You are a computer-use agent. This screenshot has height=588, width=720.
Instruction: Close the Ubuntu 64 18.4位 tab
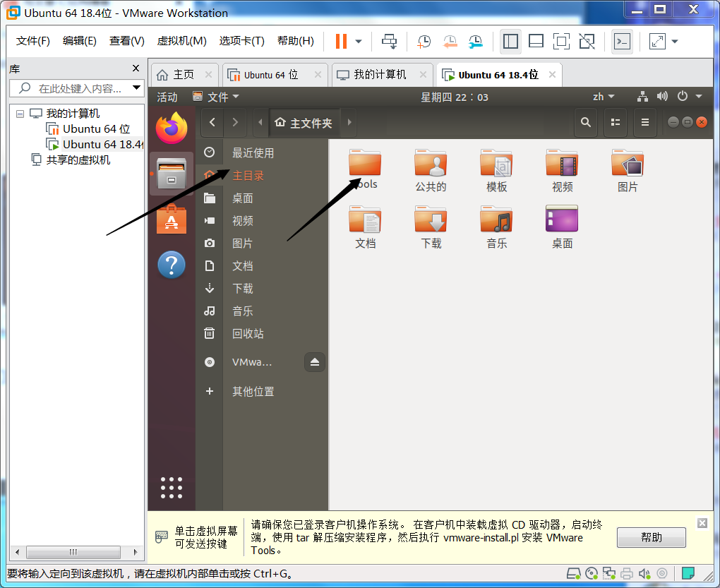553,74
